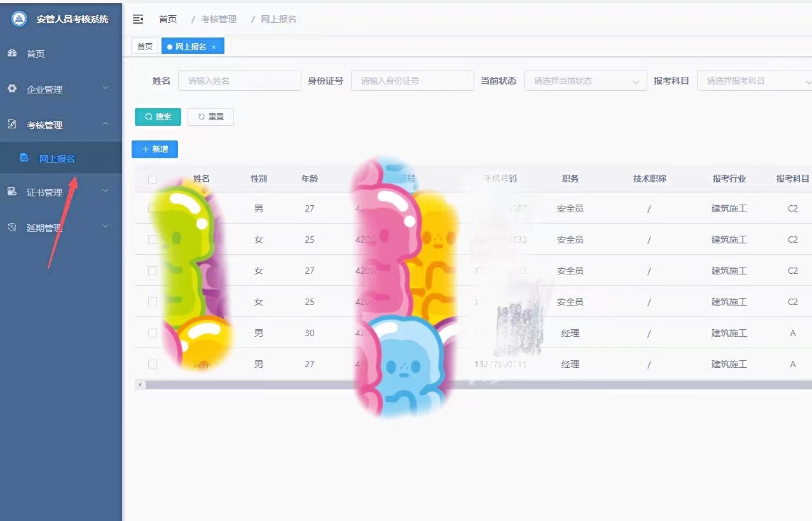This screenshot has height=521, width=812.
Task: Click the 技术职称 column header
Action: click(650, 179)
